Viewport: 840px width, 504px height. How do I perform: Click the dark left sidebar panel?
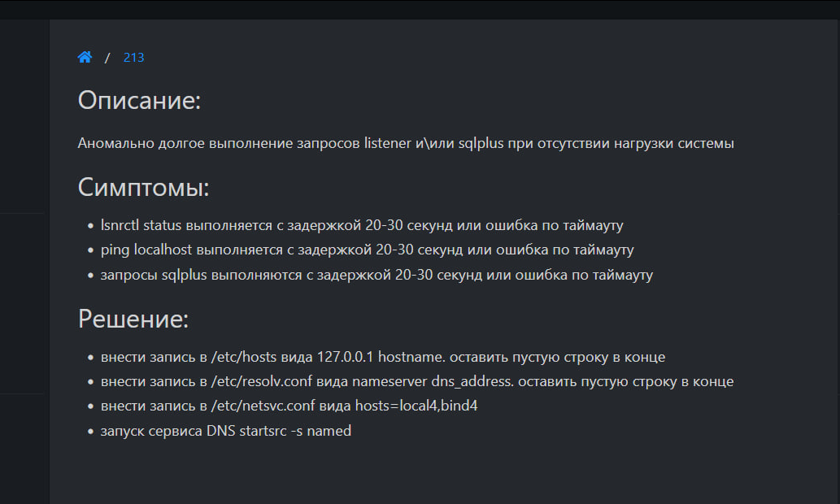23,309
